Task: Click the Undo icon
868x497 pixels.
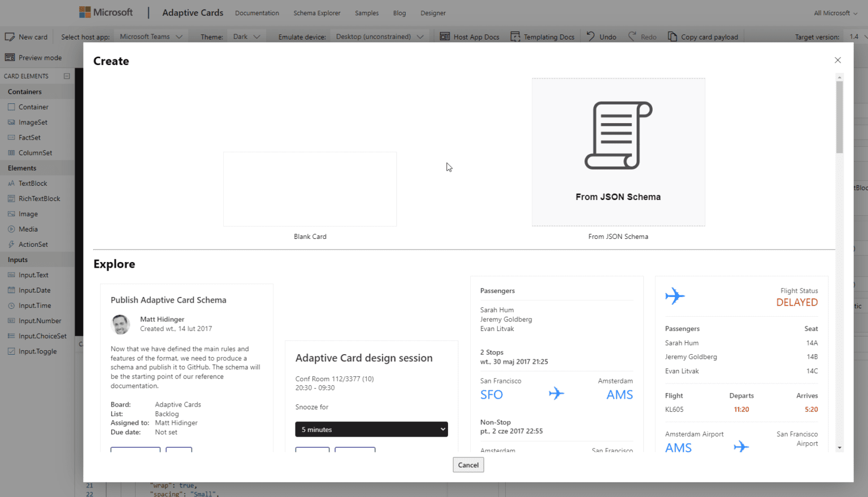Action: [601, 36]
